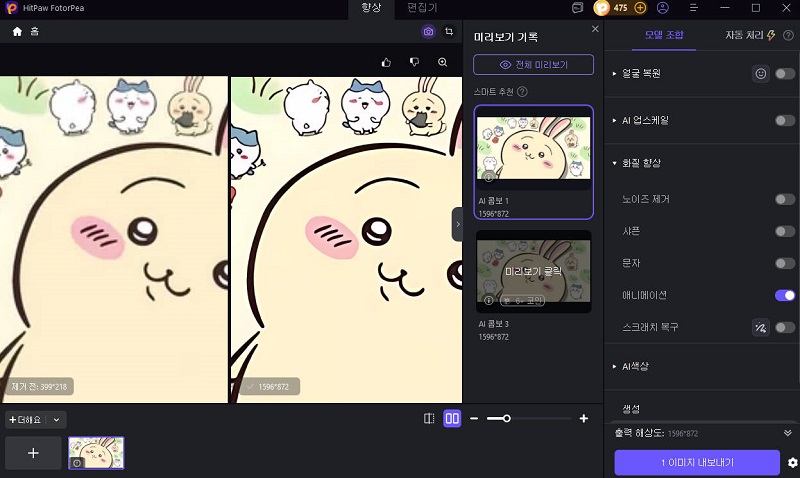
Task: Click the help icon next to 스마트 추천
Action: tap(522, 92)
